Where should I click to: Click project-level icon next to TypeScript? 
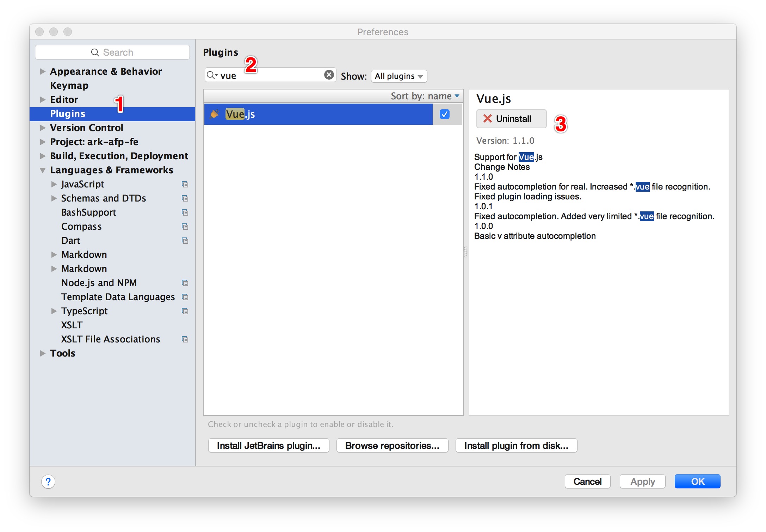185,311
